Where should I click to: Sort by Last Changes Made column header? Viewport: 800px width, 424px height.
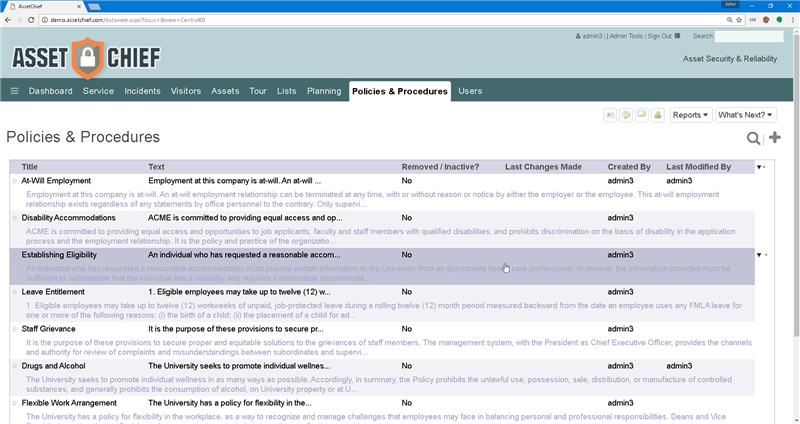(543, 167)
